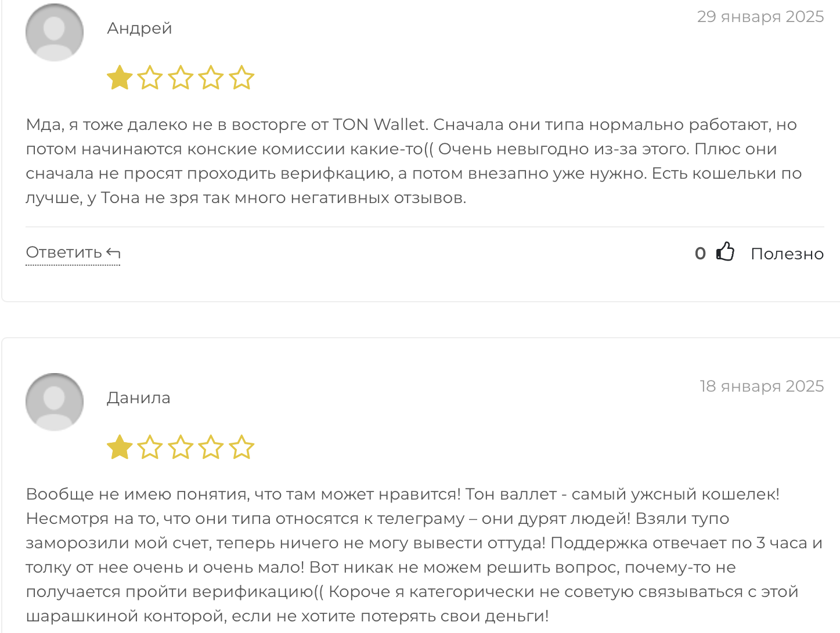Click the filled first star in Данила's rating
The width and height of the screenshot is (840, 633).
pyautogui.click(x=120, y=447)
